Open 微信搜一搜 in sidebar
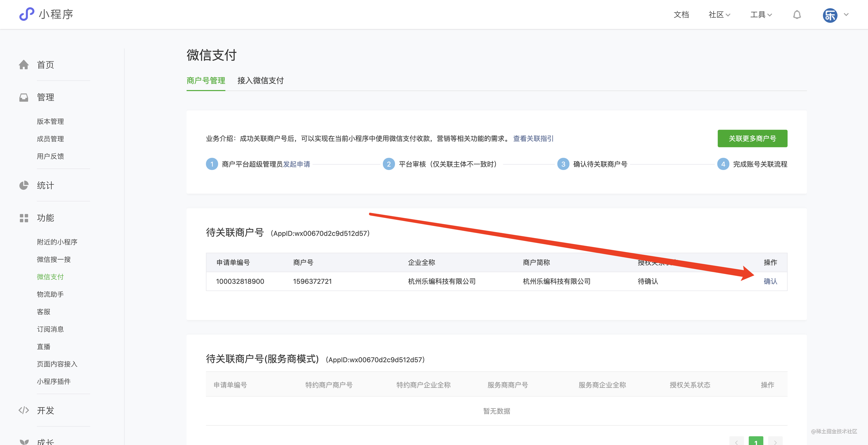 (x=54, y=259)
